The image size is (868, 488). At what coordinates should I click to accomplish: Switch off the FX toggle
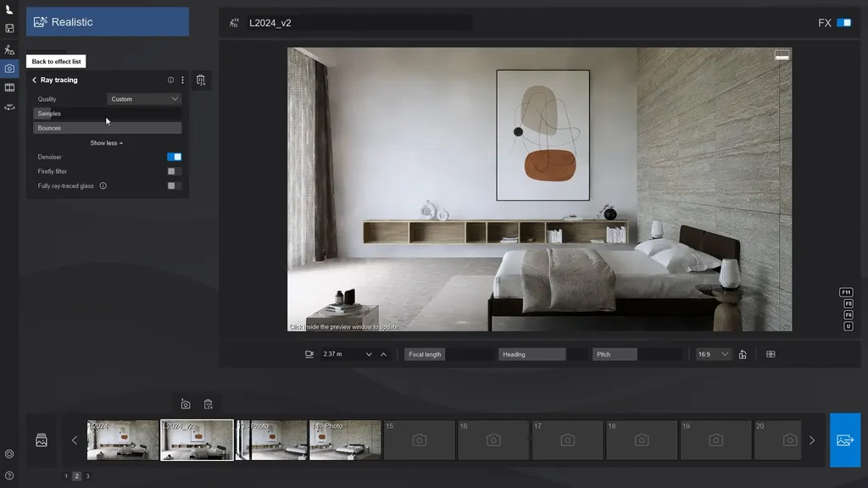pyautogui.click(x=843, y=23)
